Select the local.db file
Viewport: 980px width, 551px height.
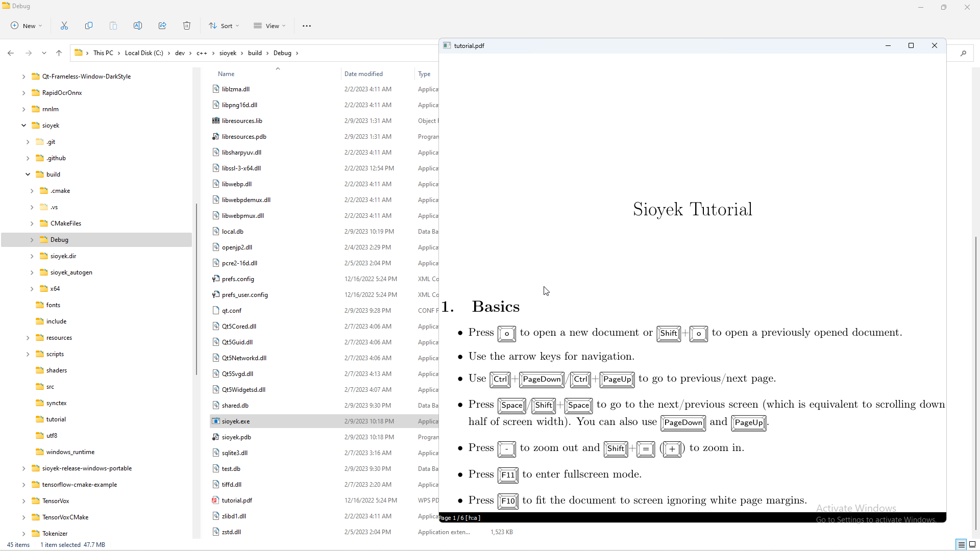point(233,232)
